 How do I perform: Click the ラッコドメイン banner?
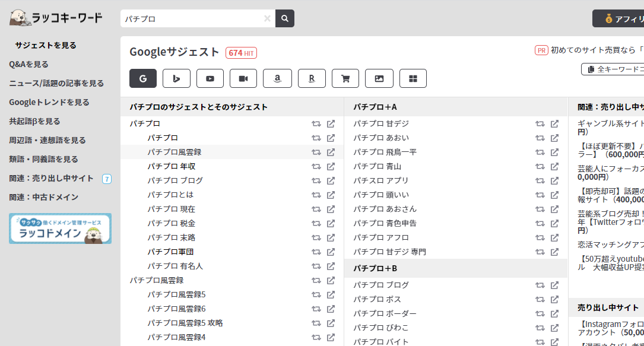point(61,228)
